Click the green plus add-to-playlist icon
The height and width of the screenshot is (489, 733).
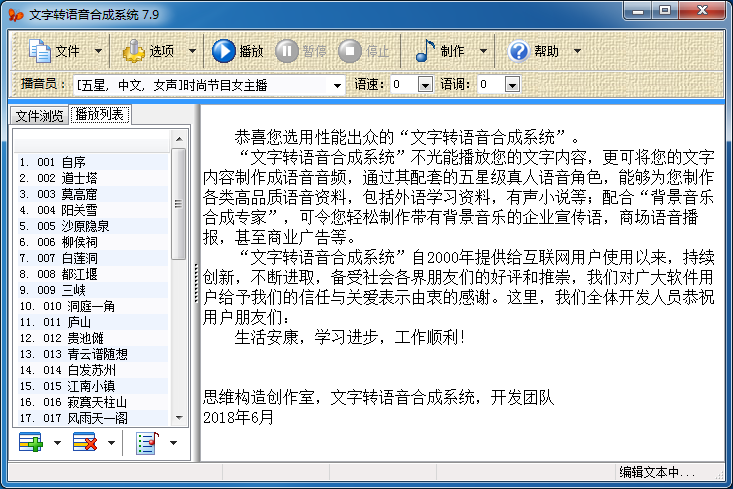31,442
